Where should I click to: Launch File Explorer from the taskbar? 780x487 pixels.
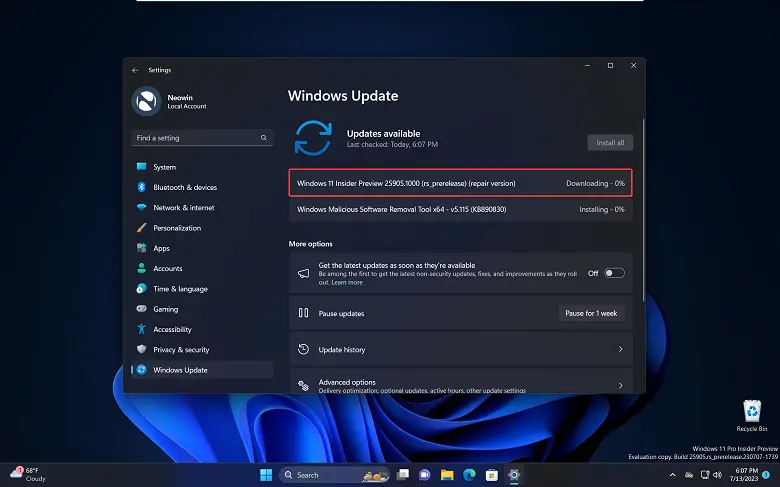click(447, 475)
